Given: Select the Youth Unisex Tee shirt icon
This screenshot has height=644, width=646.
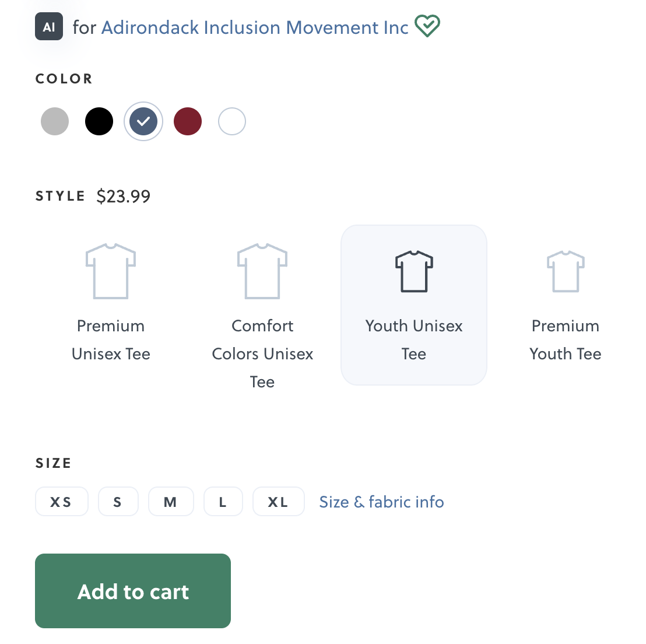Looking at the screenshot, I should point(414,271).
